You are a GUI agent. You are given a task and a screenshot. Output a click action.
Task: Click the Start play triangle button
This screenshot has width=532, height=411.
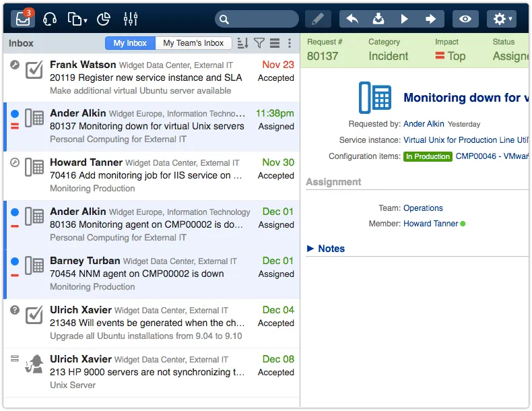coord(404,19)
